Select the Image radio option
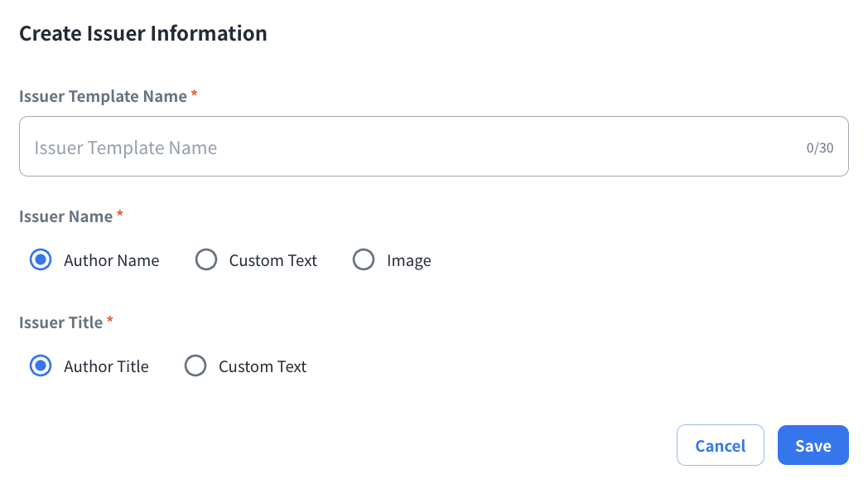The image size is (868, 484). [x=364, y=260]
